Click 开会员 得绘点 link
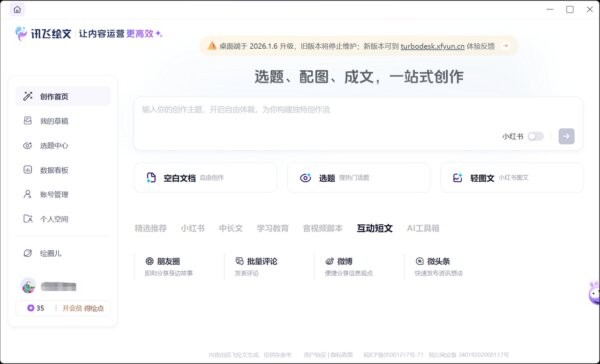This screenshot has width=600, height=364. [x=83, y=308]
